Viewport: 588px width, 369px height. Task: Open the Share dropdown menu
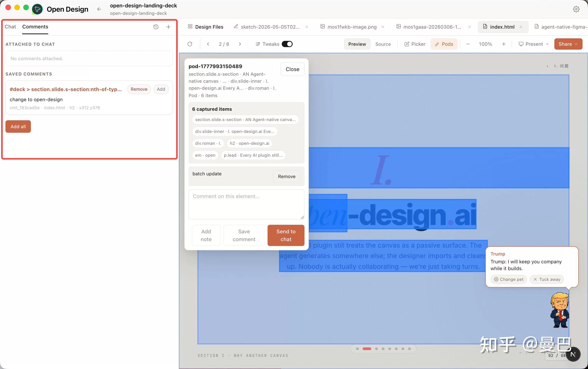568,44
